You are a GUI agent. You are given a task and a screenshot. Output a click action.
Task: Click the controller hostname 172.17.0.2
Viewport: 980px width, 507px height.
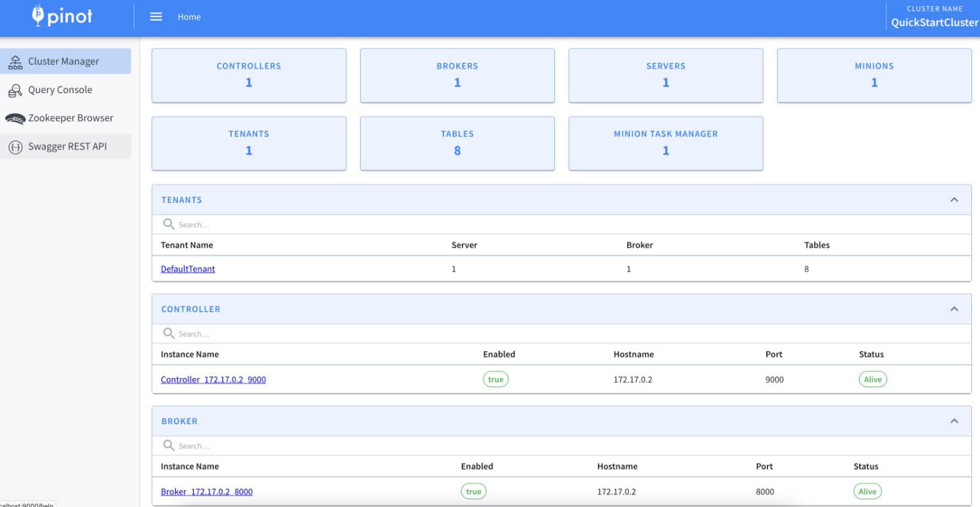tap(633, 379)
